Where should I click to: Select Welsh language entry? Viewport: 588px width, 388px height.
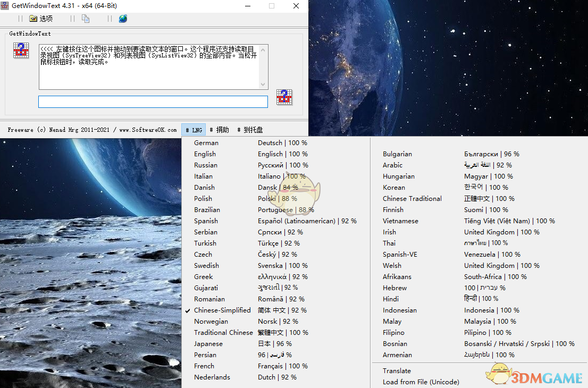click(479, 266)
